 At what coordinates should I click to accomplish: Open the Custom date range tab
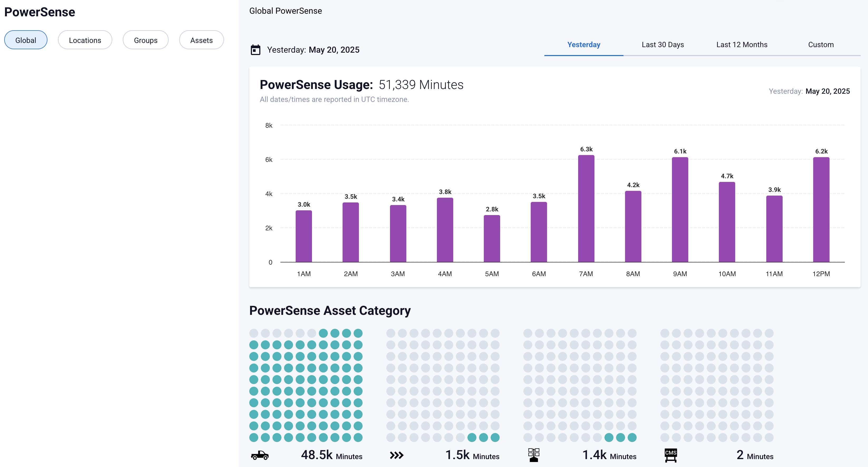point(821,45)
